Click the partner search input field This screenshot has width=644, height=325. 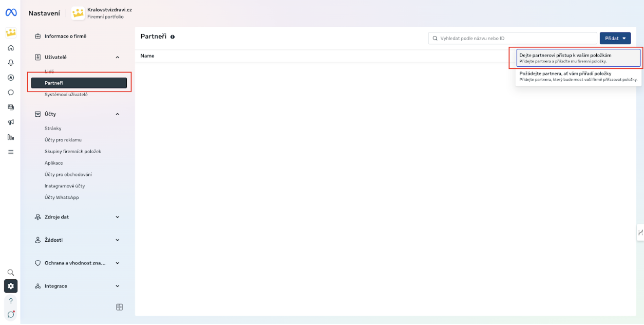click(514, 38)
